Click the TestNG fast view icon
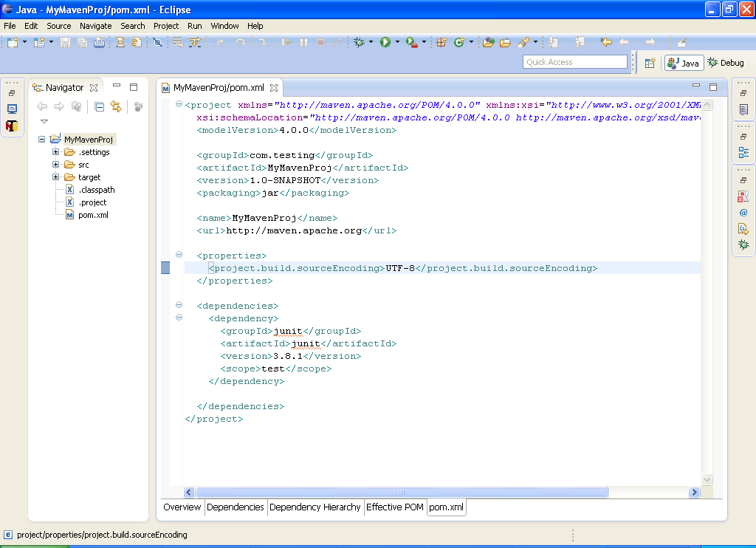This screenshot has height=548, width=756. 12,126
